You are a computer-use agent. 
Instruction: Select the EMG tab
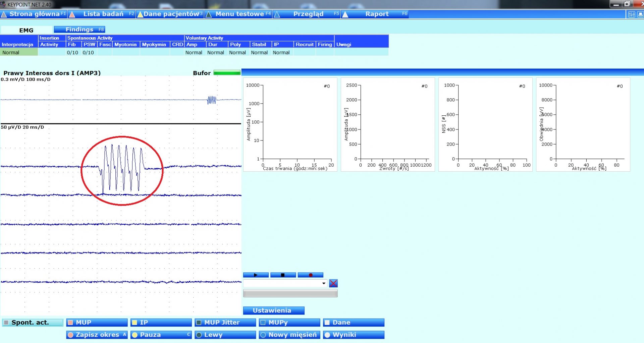click(26, 30)
